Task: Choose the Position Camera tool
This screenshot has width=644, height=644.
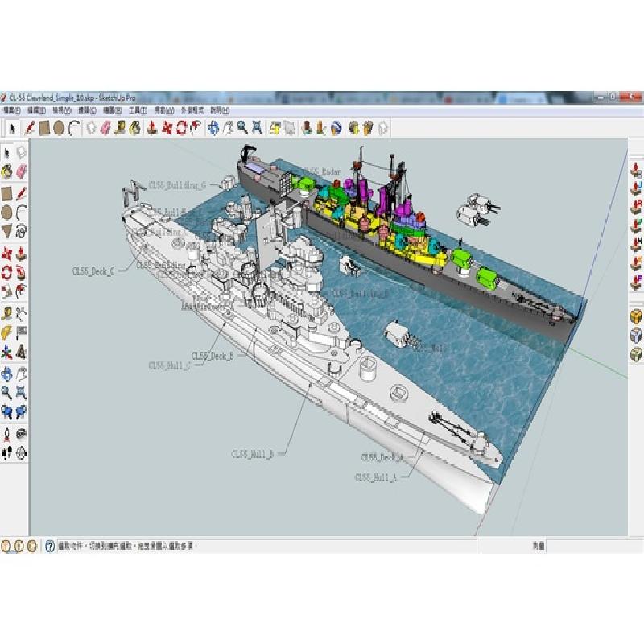Action: (7, 434)
